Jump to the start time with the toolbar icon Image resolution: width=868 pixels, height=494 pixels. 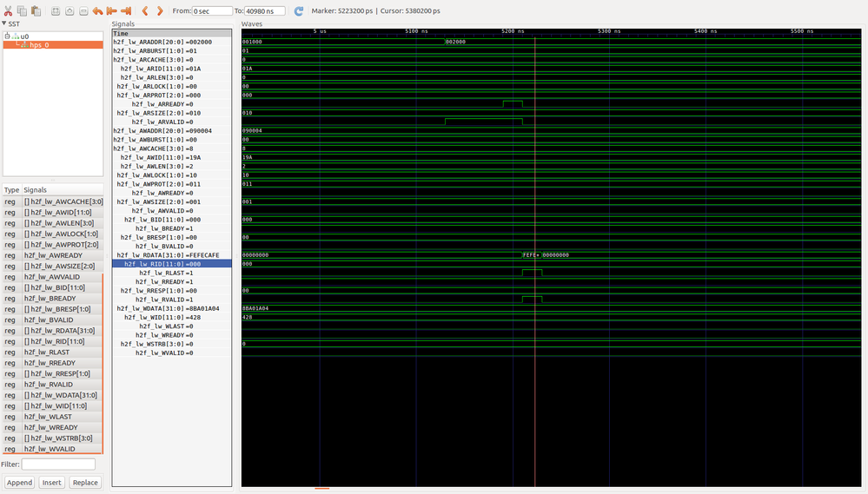(112, 11)
